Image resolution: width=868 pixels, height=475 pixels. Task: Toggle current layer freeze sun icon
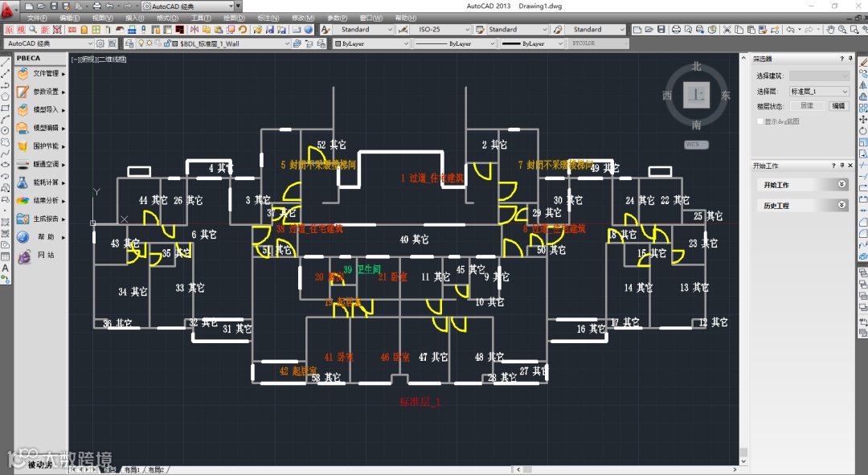pyautogui.click(x=149, y=43)
